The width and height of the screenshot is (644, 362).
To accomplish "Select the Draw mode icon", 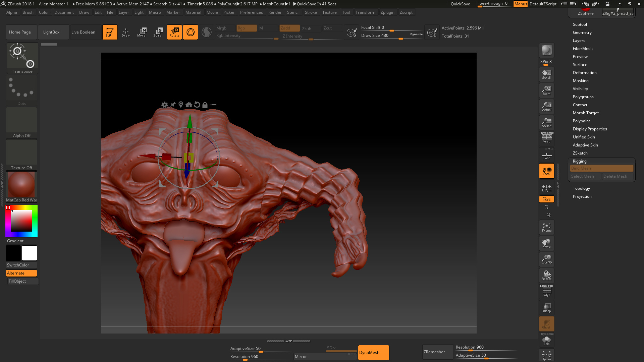I will (126, 32).
